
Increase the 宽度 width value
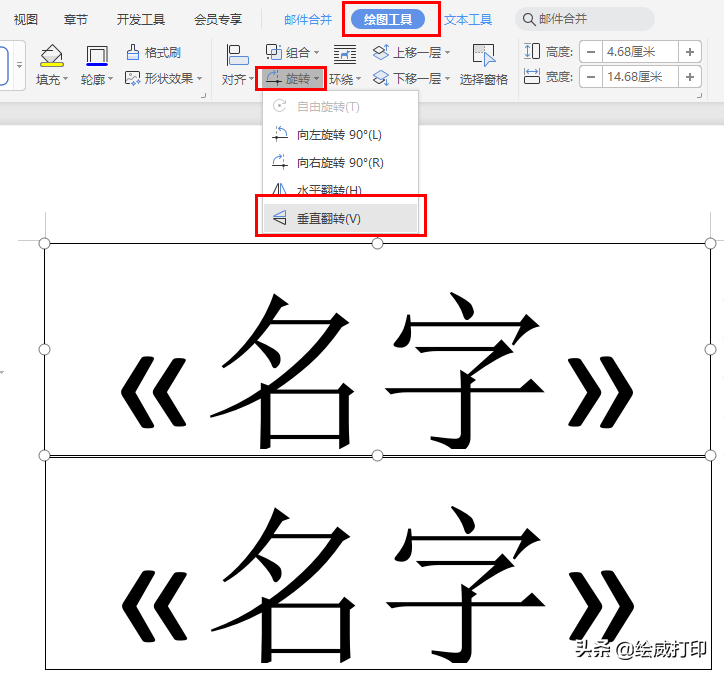(690, 77)
